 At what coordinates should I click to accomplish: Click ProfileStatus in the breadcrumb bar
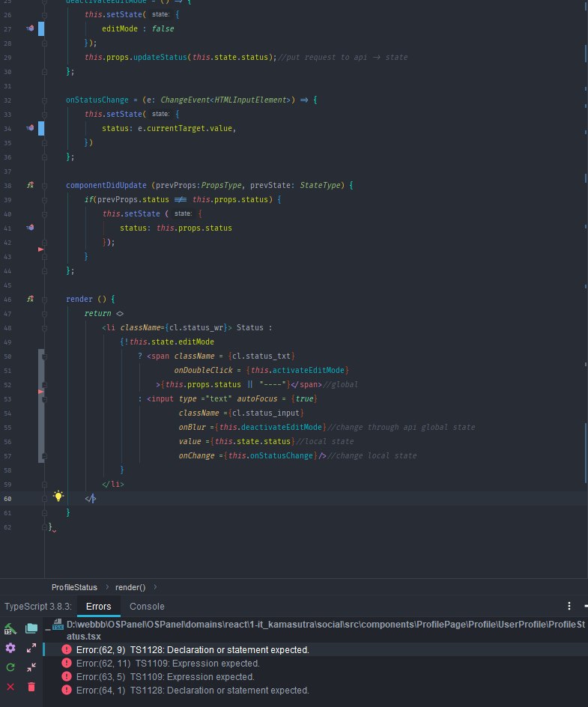click(74, 587)
